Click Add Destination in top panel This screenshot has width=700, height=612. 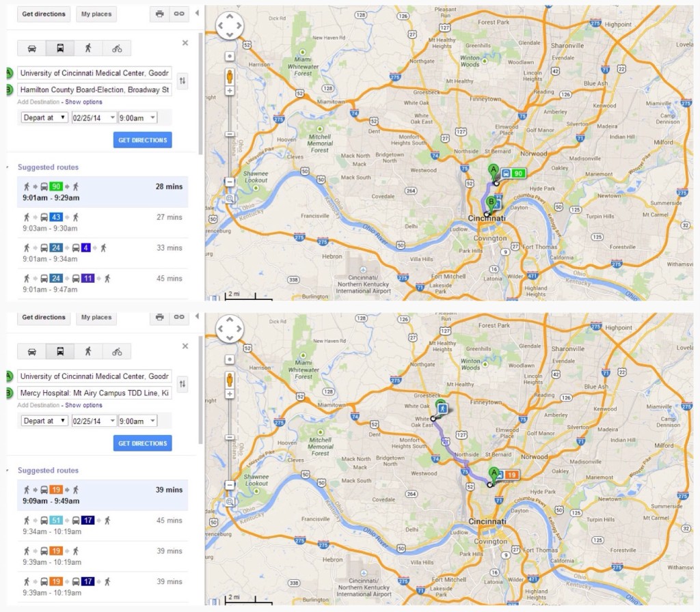[38, 102]
